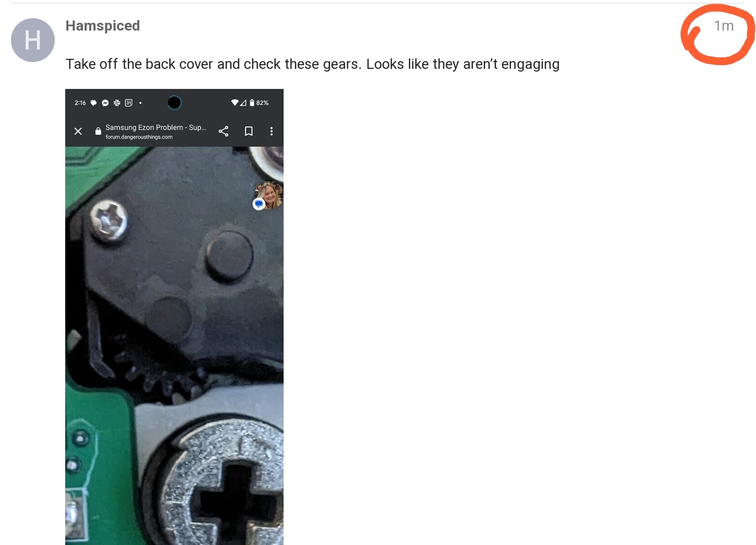Tap the Messenger notification icon in status bar
756x545 pixels.
(x=105, y=103)
